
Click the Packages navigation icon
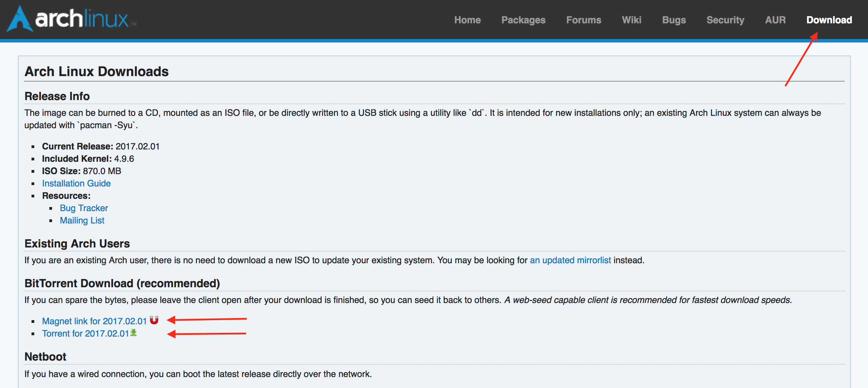click(x=523, y=20)
